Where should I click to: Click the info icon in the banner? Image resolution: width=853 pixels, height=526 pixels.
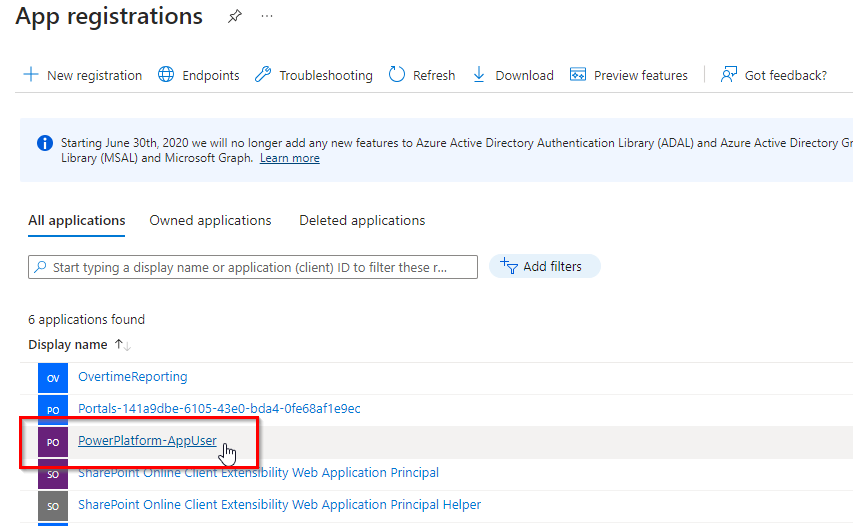pyautogui.click(x=45, y=143)
